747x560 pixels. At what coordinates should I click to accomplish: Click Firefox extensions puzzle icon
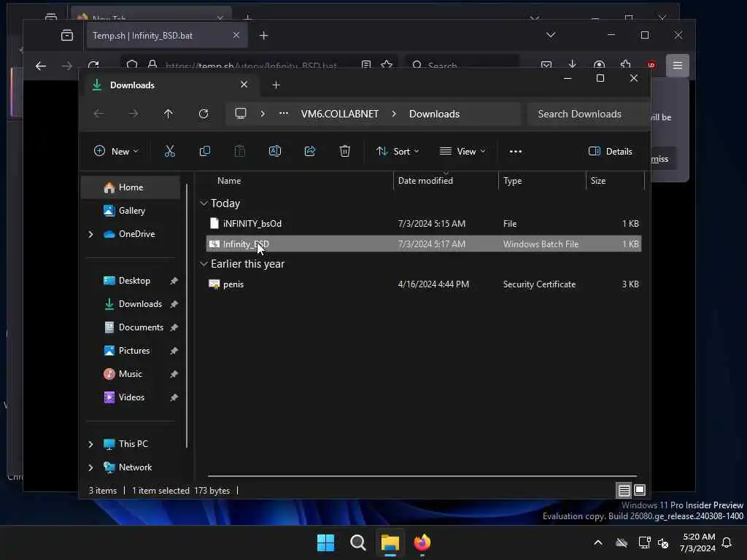tap(625, 64)
